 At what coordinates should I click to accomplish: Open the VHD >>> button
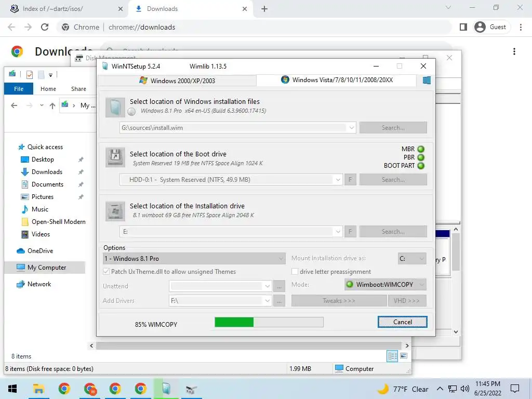407,301
